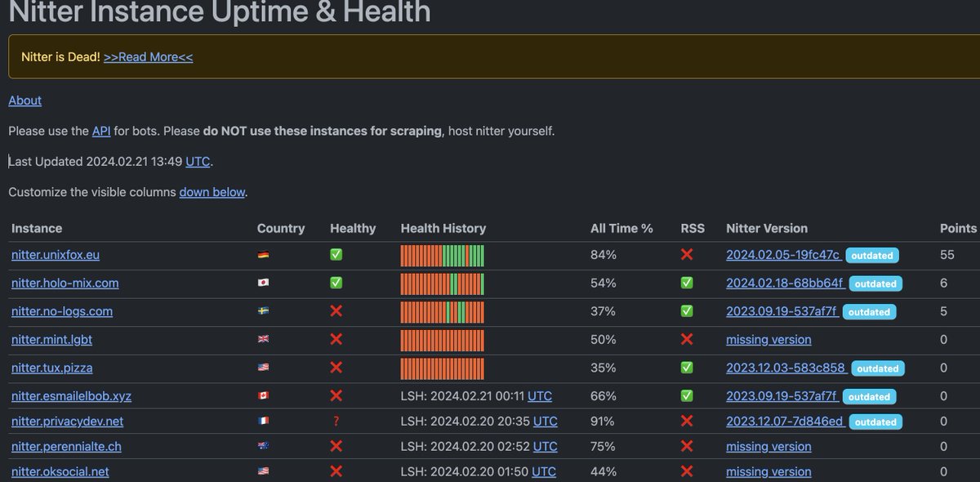This screenshot has width=980, height=482.
Task: Open nitter.unixfox.eu instance
Action: click(x=56, y=255)
